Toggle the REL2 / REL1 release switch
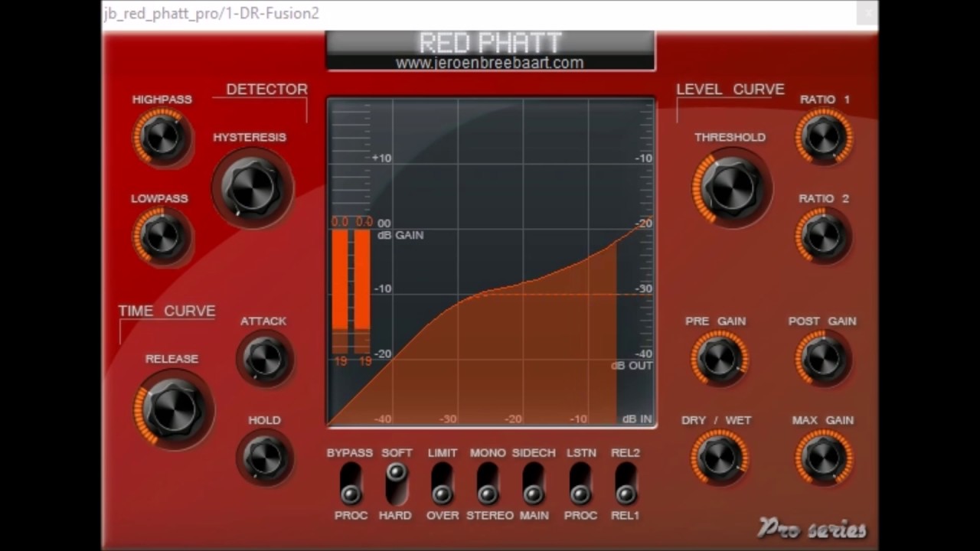The width and height of the screenshot is (980, 551). tap(626, 484)
